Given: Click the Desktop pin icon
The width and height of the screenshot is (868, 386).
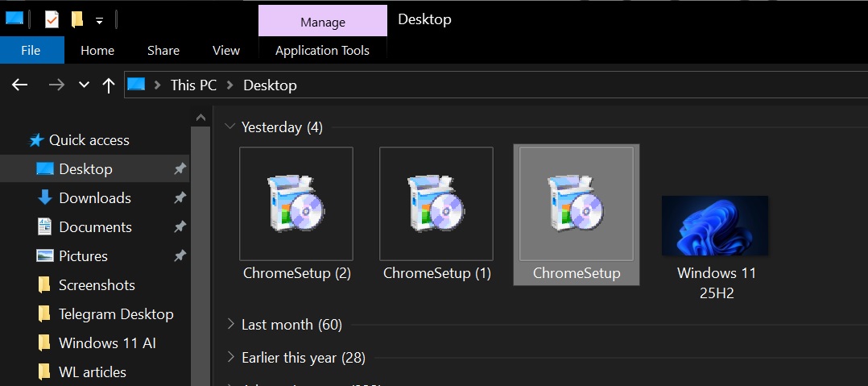Looking at the screenshot, I should 180,169.
